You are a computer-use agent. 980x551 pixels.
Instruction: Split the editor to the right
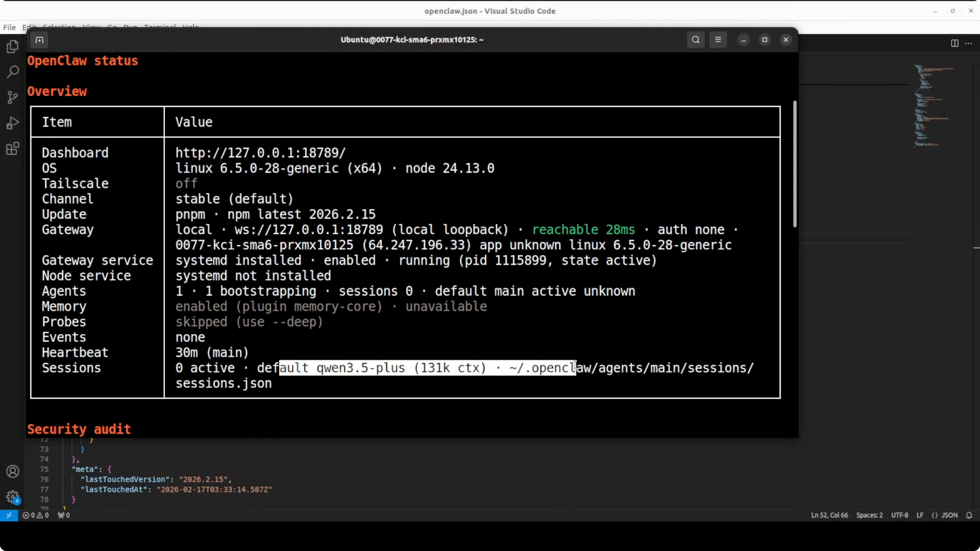click(954, 43)
